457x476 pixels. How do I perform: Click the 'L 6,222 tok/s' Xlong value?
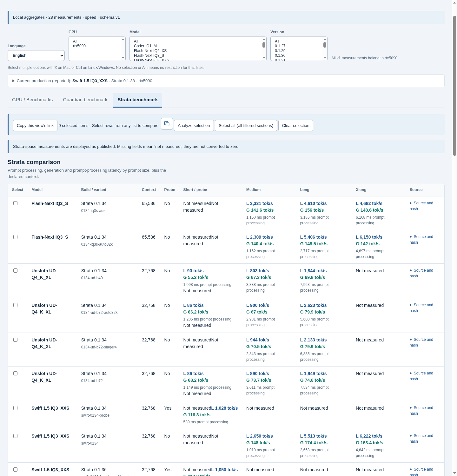(x=369, y=436)
